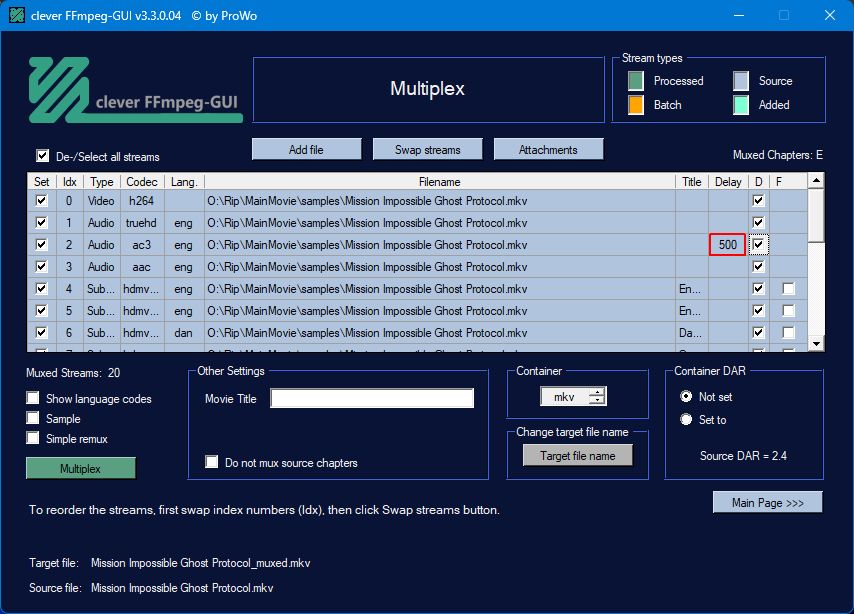Screen dimensions: 854x614
Task: Toggle D checkbox for h264 video row
Action: coord(758,200)
